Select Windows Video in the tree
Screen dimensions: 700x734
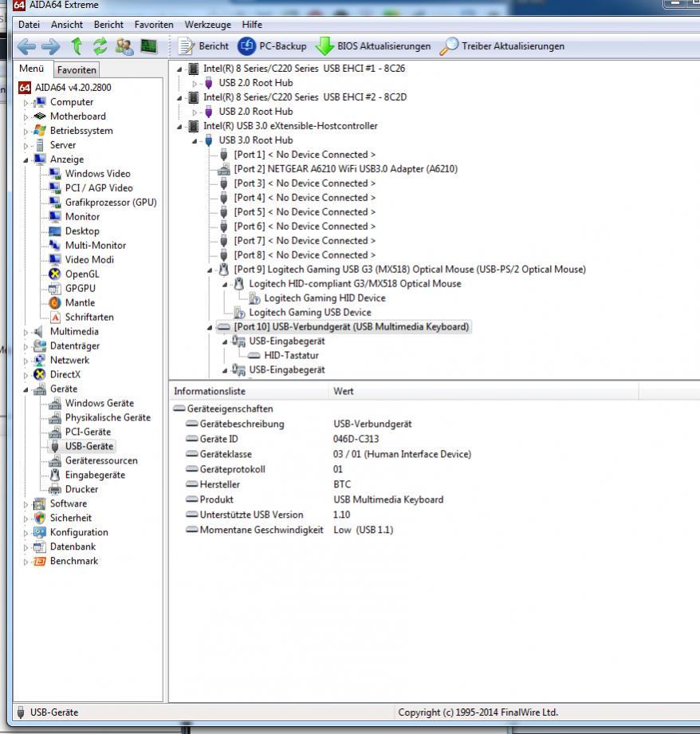(x=98, y=174)
